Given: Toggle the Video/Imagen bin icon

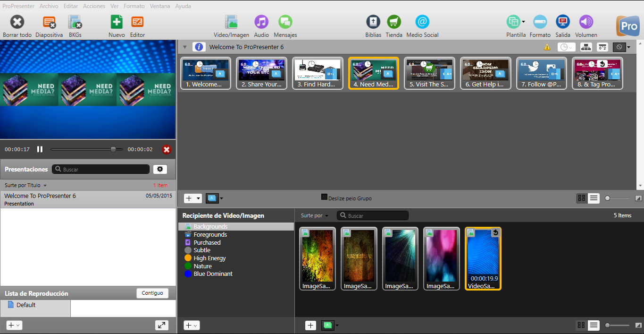Looking at the screenshot, I should 231,22.
